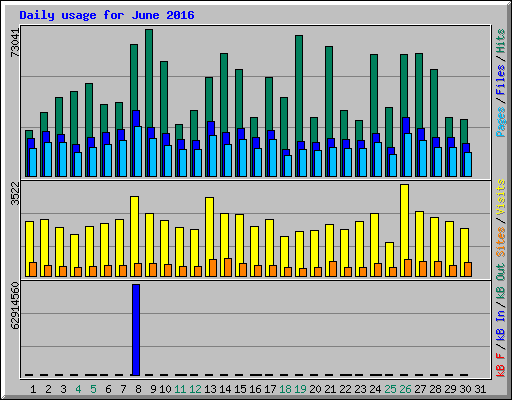Click day label 2 on the x-axis
The width and height of the screenshot is (512, 400).
click(48, 389)
